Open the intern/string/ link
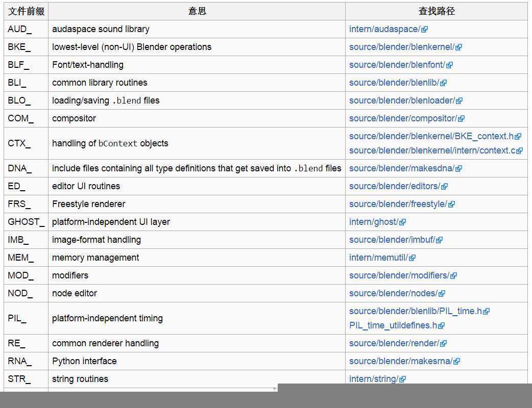Screen dimensions: 532x408 374,379
